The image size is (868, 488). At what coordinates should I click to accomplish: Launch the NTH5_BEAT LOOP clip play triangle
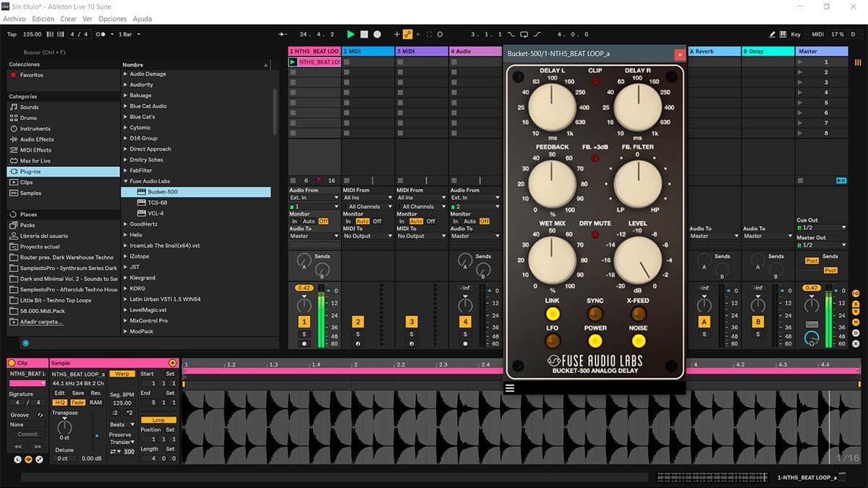[293, 62]
